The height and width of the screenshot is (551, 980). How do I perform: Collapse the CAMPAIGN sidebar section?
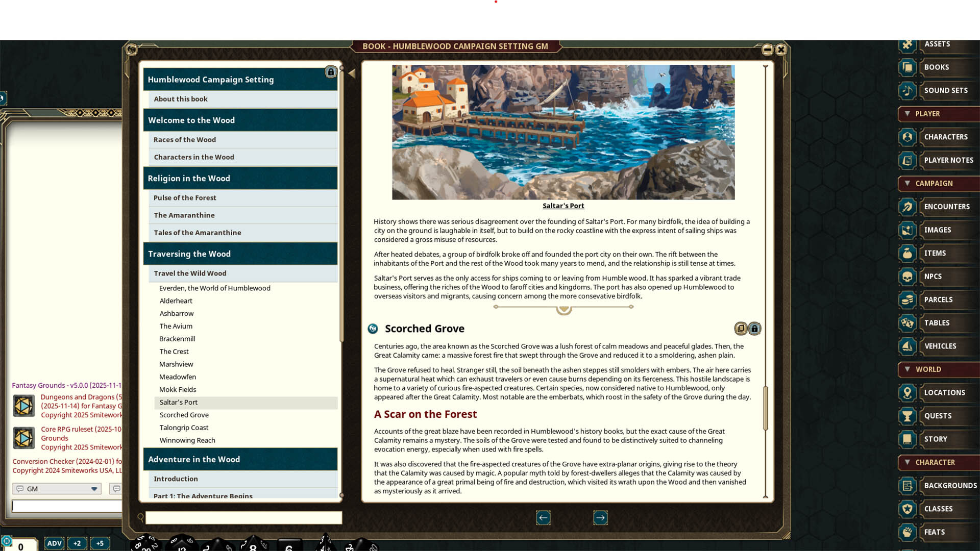(x=907, y=184)
